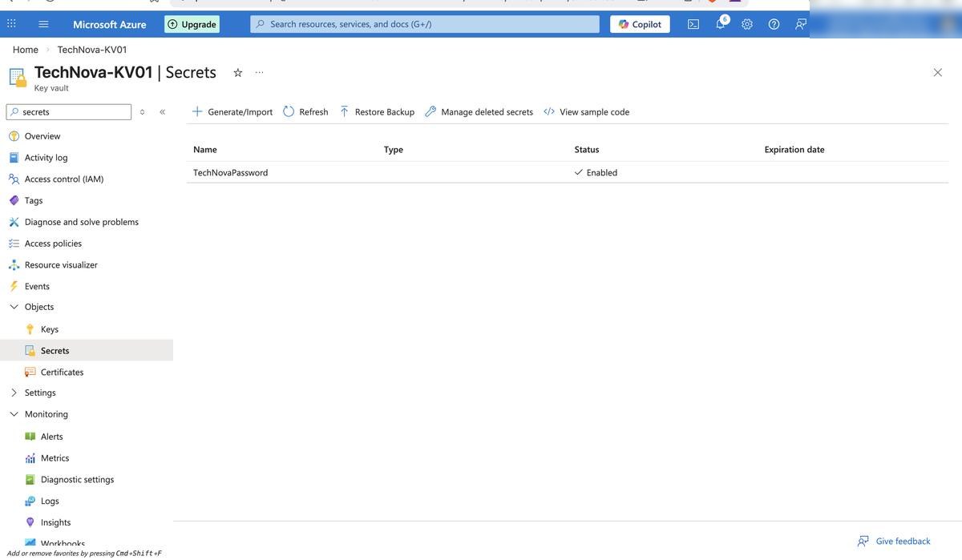The height and width of the screenshot is (560, 962).
Task: Open the Azure portal hamburger menu
Action: (43, 24)
